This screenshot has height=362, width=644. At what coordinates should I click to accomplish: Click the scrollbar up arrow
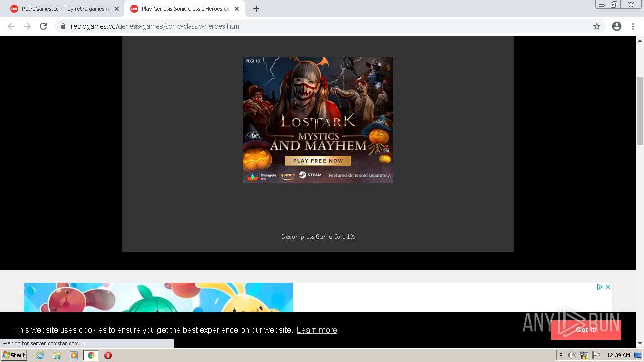pyautogui.click(x=640, y=40)
